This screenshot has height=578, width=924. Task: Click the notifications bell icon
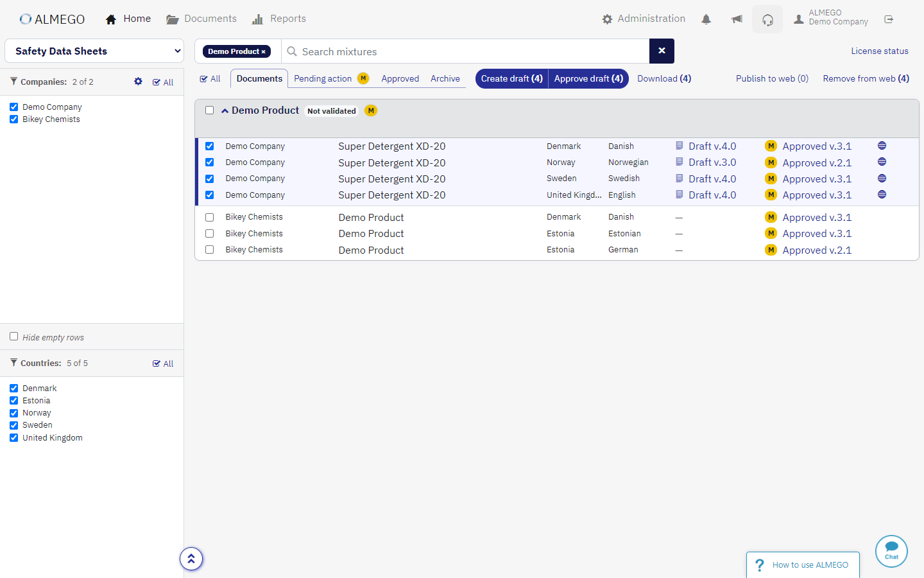[706, 19]
